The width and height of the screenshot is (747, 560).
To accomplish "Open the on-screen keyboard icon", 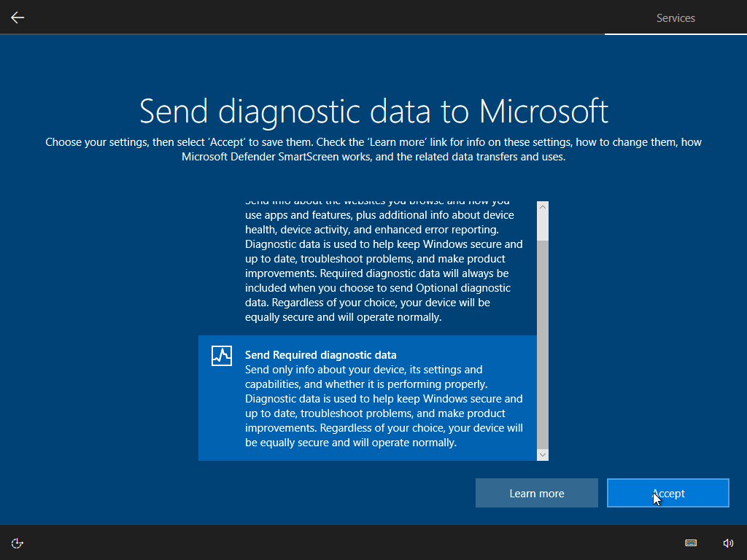I will [x=691, y=542].
